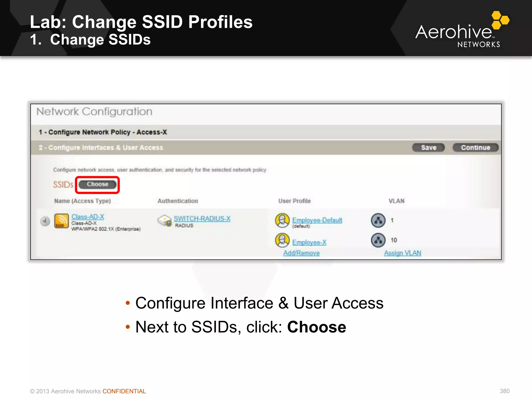Click the user icon beside Employee-Default
Image resolution: width=532 pixels, height=399 pixels.
[282, 220]
